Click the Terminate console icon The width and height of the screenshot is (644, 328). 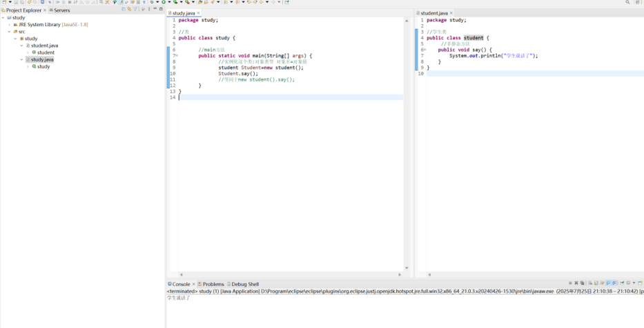570,283
